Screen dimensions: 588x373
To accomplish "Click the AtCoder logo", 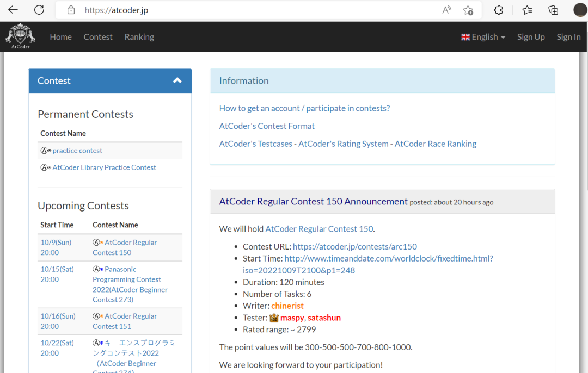I will coord(20,36).
